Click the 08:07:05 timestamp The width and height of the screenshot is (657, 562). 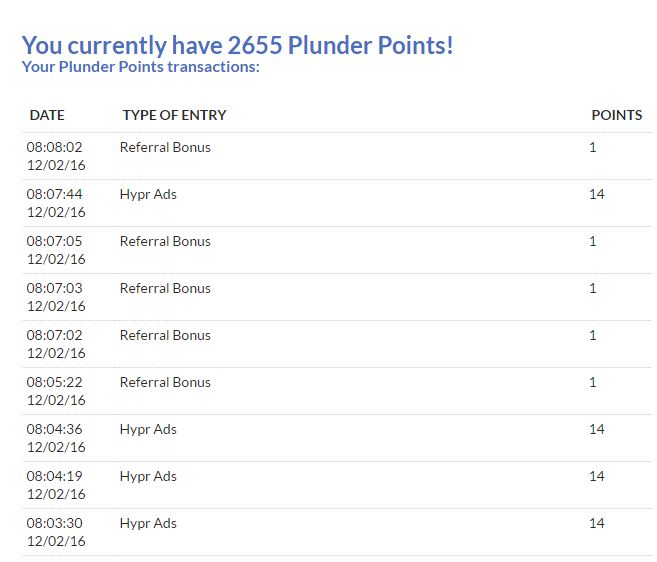54,241
